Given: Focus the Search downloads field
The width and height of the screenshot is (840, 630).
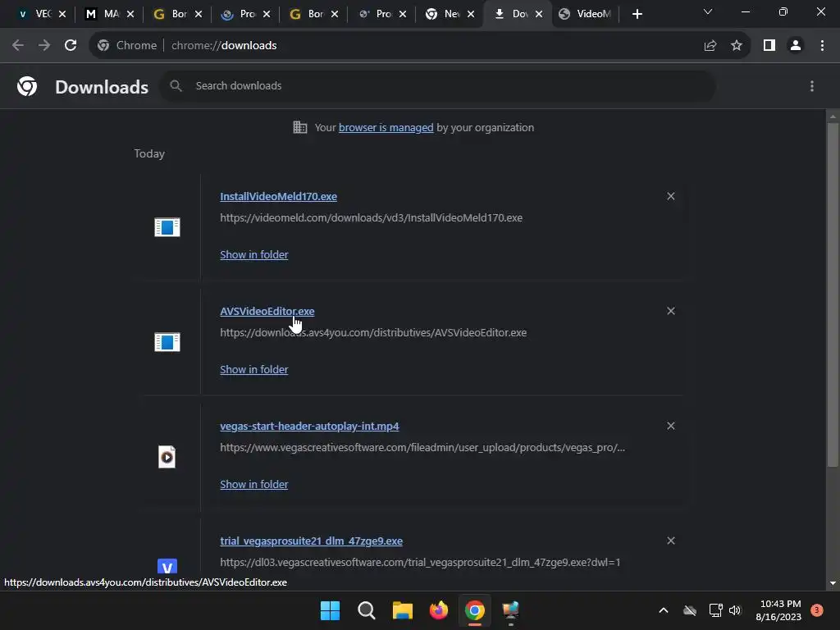Looking at the screenshot, I should click(437, 85).
